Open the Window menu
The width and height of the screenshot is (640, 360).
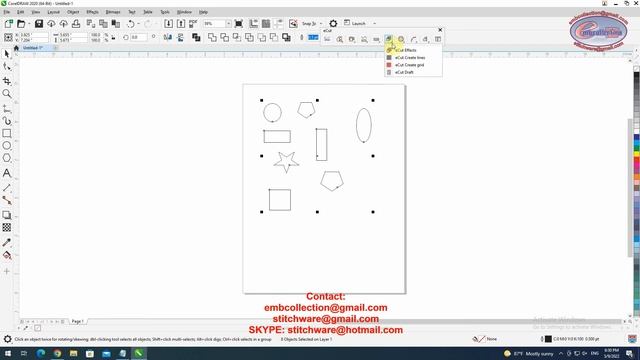click(184, 12)
